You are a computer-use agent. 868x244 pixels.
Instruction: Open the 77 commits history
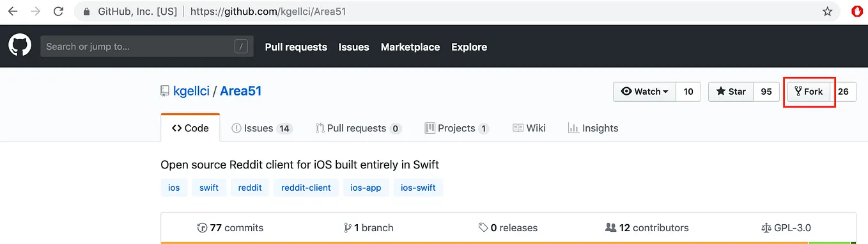[x=230, y=227]
